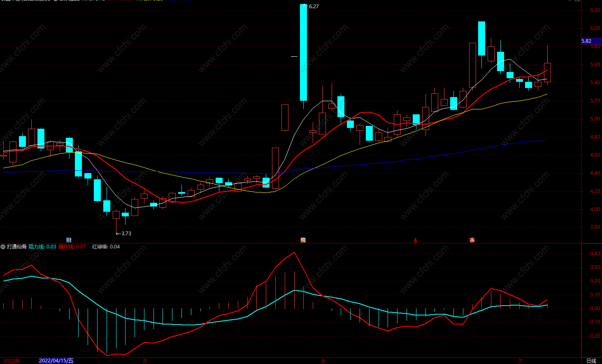Click the month 7 timeline marker

[x=521, y=361]
